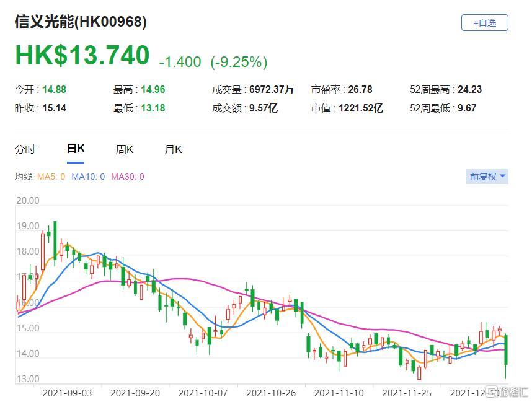Screen dimensions: 532x402
Task: Click the 今开 value 14.88
Action: click(x=55, y=89)
